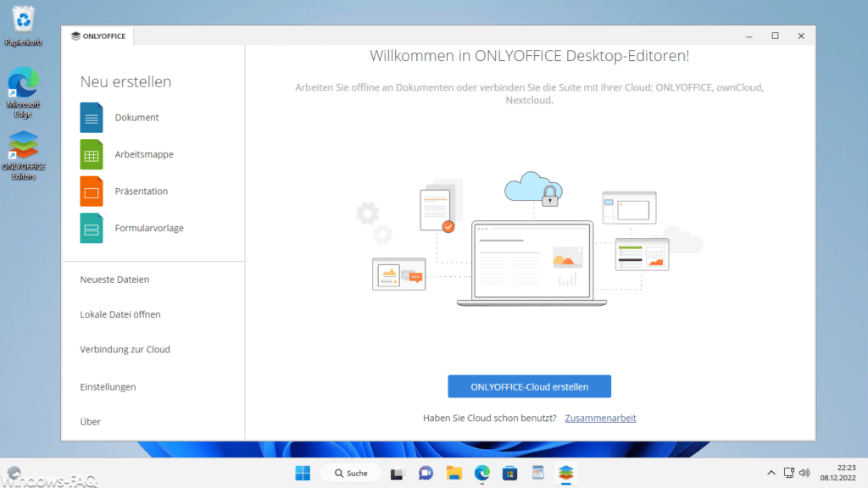Select the Präsentation label

142,191
